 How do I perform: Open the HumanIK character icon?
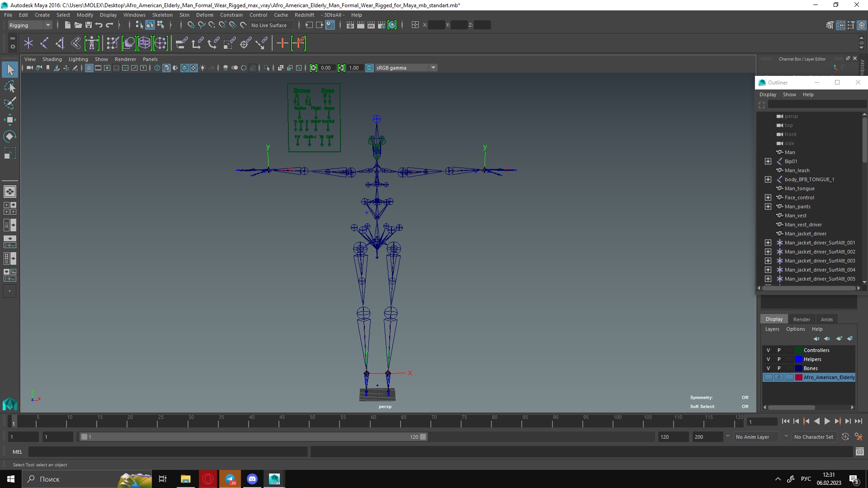click(x=92, y=43)
